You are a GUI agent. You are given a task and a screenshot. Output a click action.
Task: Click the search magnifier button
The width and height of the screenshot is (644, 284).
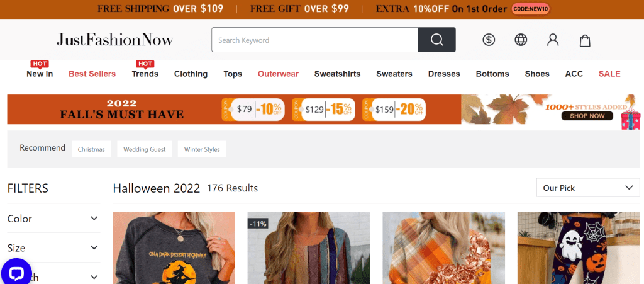pyautogui.click(x=436, y=40)
